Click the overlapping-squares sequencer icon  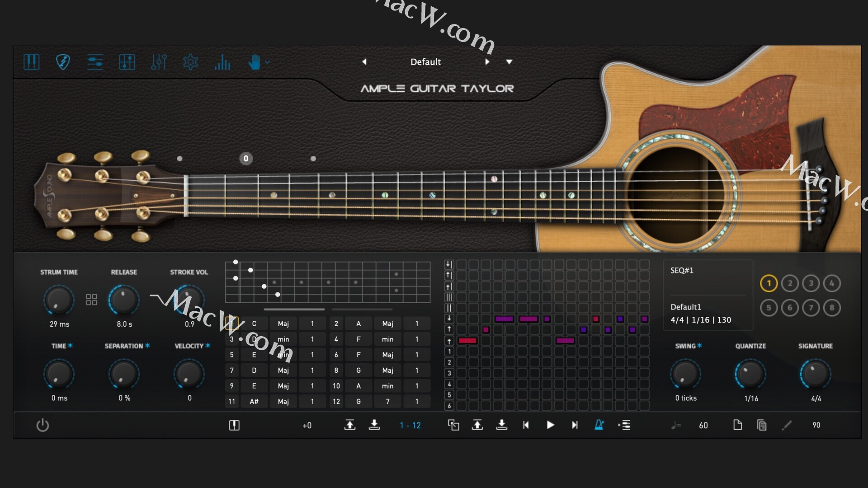453,425
